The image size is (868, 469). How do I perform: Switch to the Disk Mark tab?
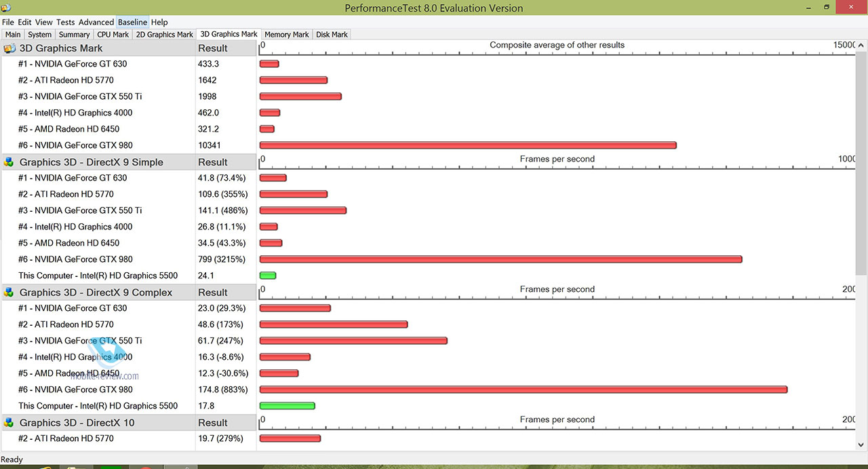coord(332,35)
